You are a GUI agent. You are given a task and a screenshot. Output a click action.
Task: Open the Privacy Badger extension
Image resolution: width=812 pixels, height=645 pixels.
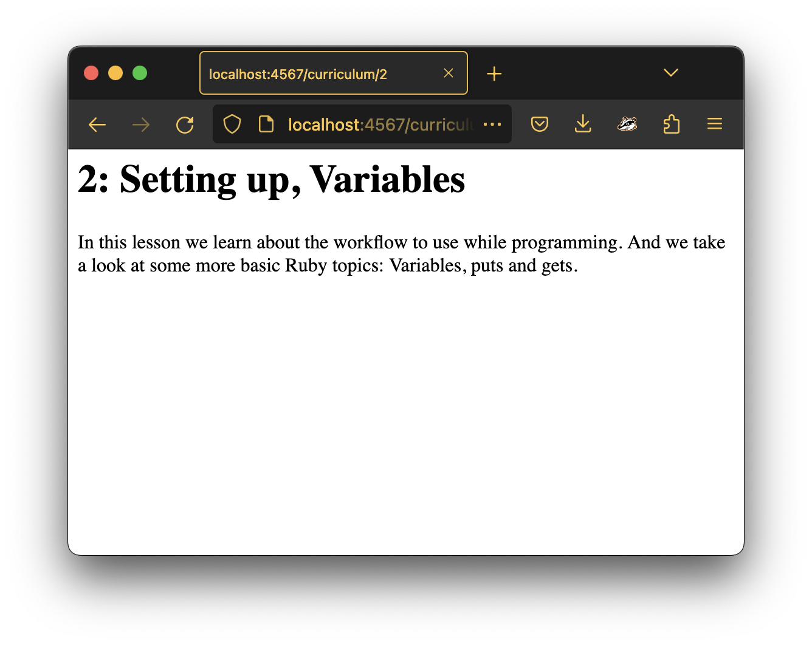(628, 124)
